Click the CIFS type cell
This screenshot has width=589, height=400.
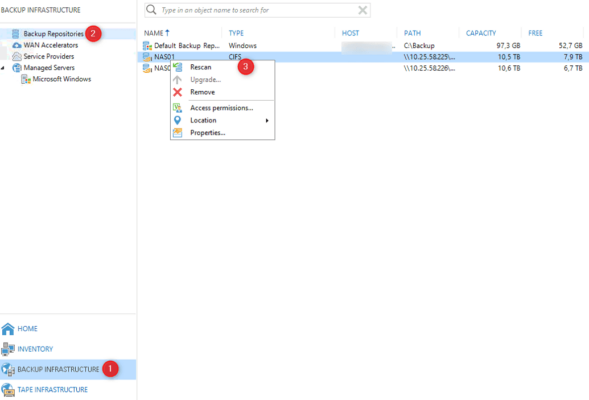tap(235, 57)
